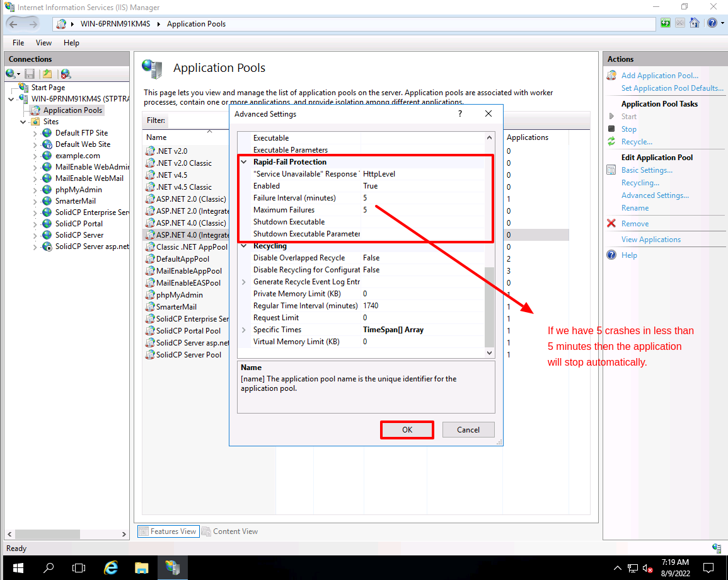This screenshot has height=580, width=728.
Task: Open the View menu
Action: click(x=43, y=43)
